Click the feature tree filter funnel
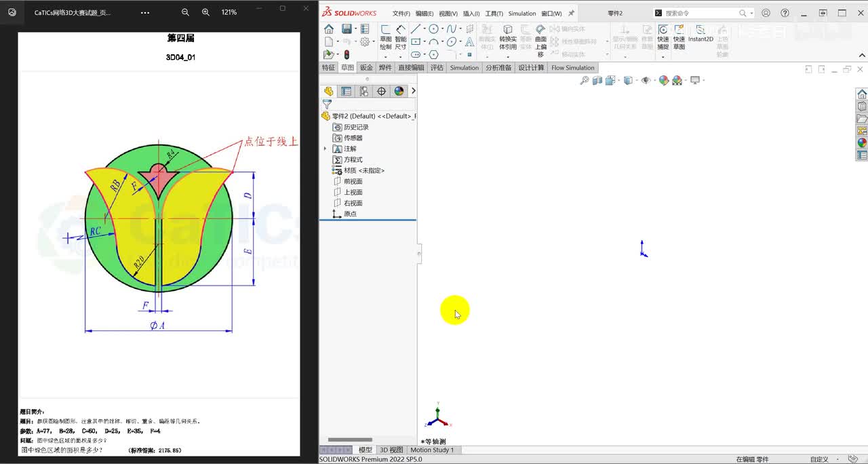 point(327,104)
